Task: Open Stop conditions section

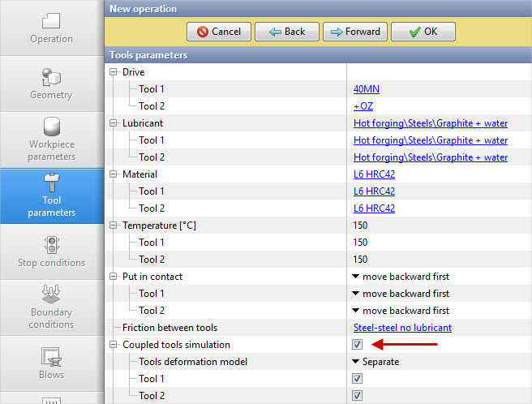Action: tap(51, 251)
